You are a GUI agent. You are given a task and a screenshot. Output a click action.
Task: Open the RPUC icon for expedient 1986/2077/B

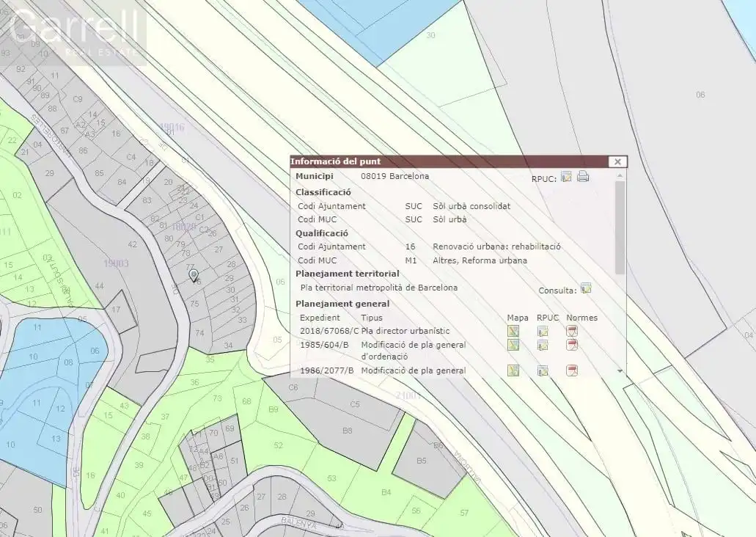coord(543,370)
